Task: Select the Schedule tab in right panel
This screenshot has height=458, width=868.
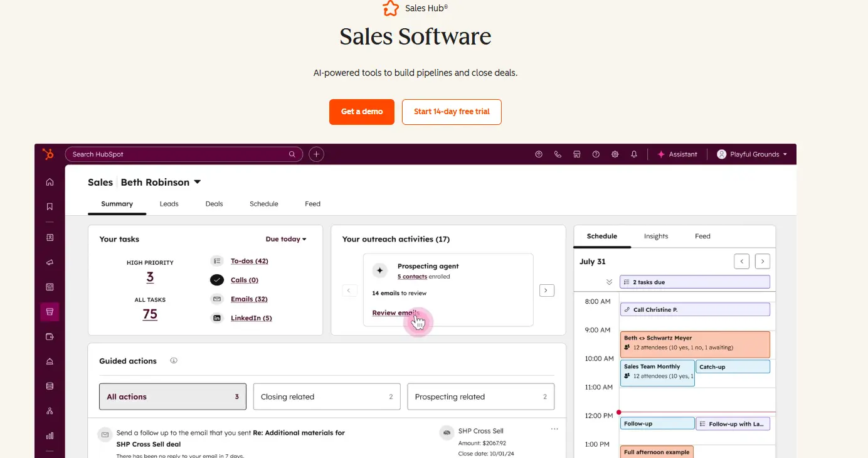Action: (602, 237)
